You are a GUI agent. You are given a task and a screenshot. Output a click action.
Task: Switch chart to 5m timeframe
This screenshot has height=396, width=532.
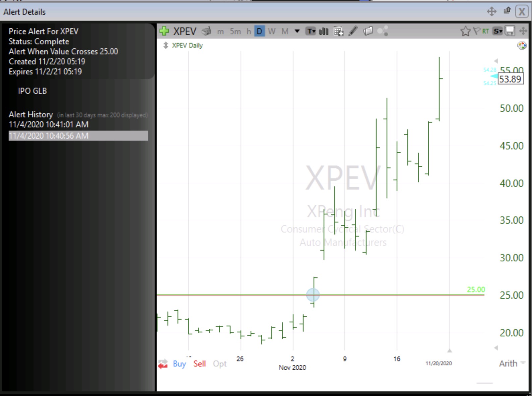point(235,31)
